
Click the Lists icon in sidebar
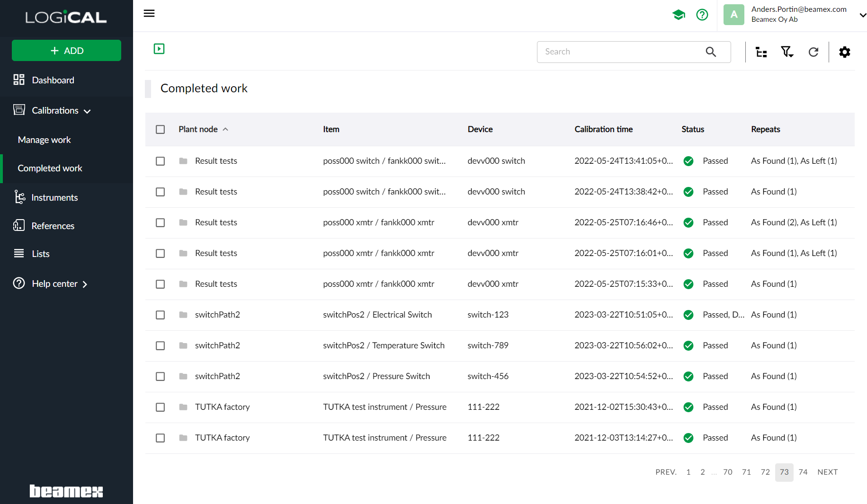coord(19,253)
